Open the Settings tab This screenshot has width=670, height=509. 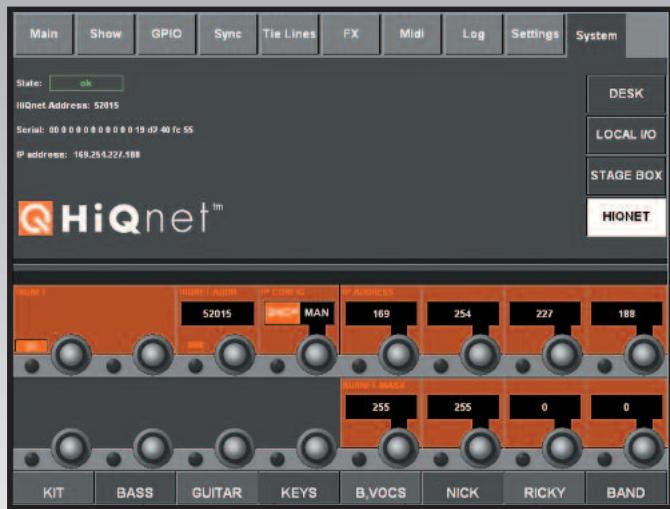[x=535, y=34]
